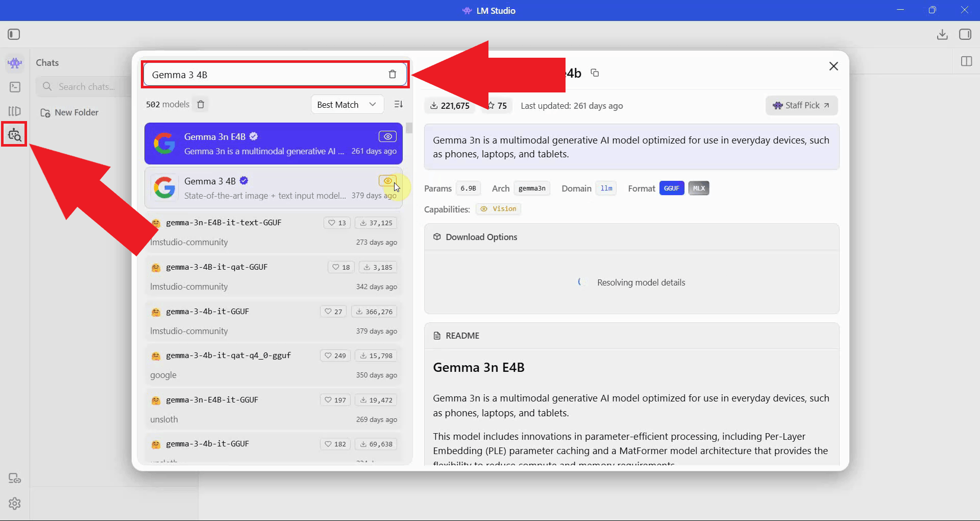980x521 pixels.
Task: Open the hardware resources icon near the bottom
Action: (x=14, y=478)
